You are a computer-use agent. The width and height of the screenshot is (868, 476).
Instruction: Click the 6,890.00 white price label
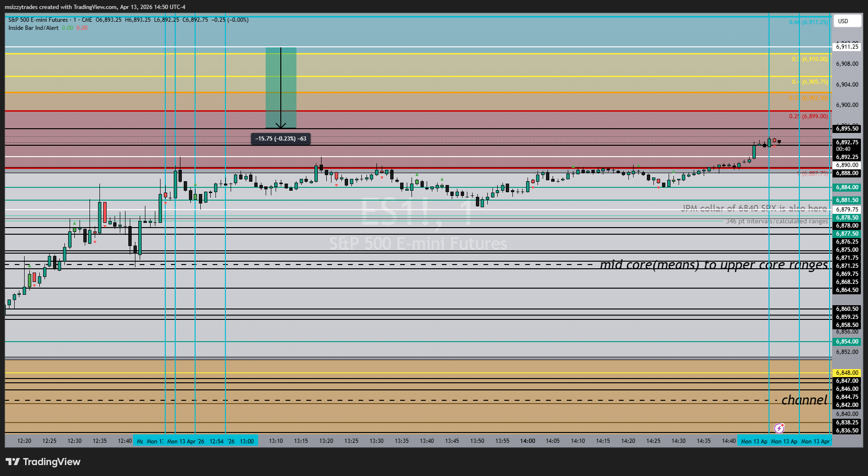coord(847,165)
